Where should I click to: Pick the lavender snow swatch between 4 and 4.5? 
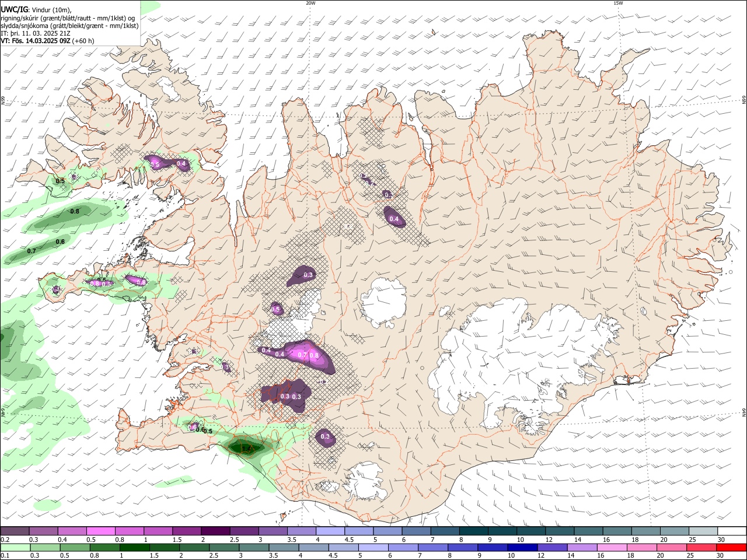pyautogui.click(x=330, y=531)
